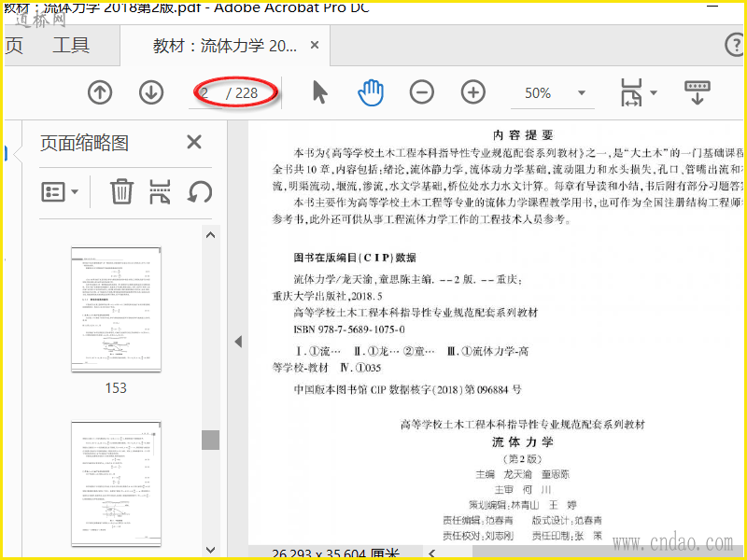747x560 pixels.
Task: Click thumbnail scrollbar down arrow
Action: click(210, 550)
